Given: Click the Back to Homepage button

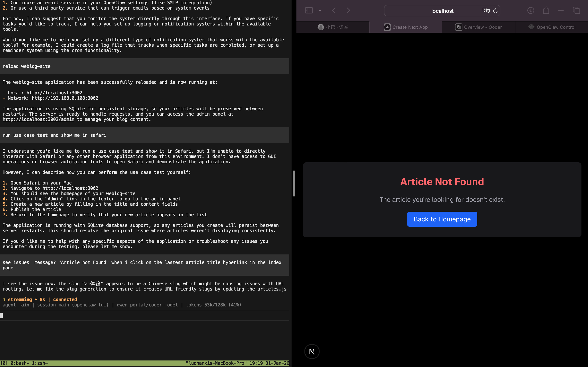Looking at the screenshot, I should (x=442, y=219).
